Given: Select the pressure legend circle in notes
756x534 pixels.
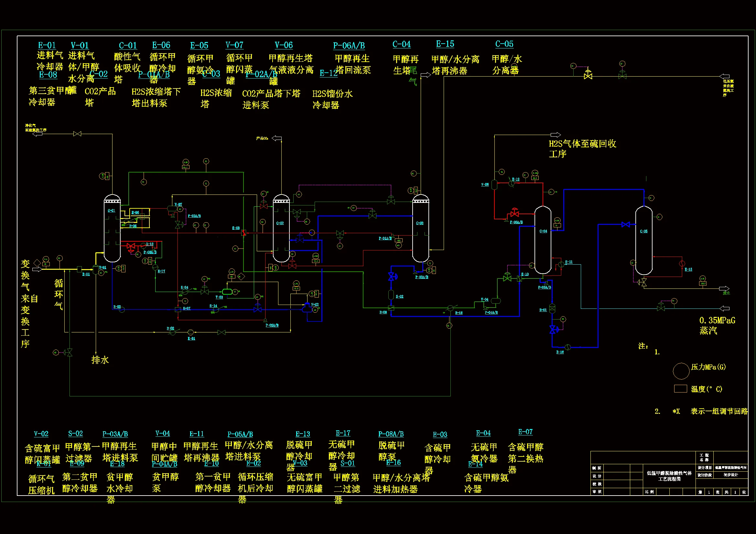Looking at the screenshot, I should (681, 371).
